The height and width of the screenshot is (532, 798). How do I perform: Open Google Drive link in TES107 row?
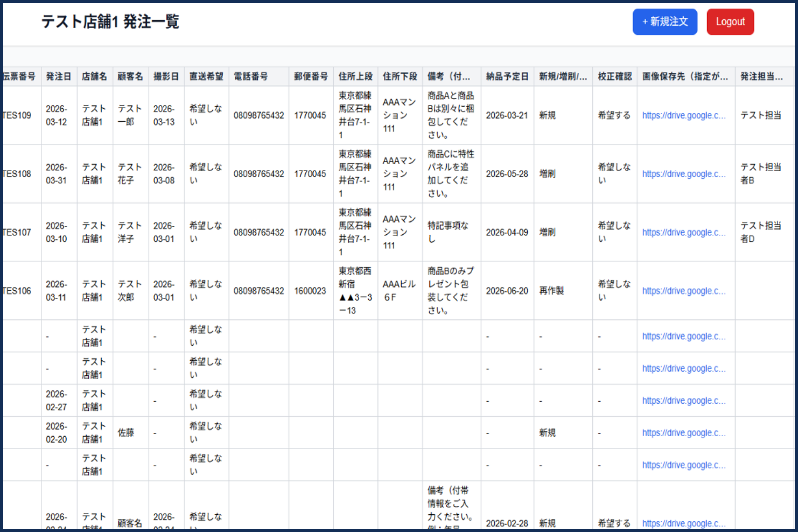[x=683, y=233]
